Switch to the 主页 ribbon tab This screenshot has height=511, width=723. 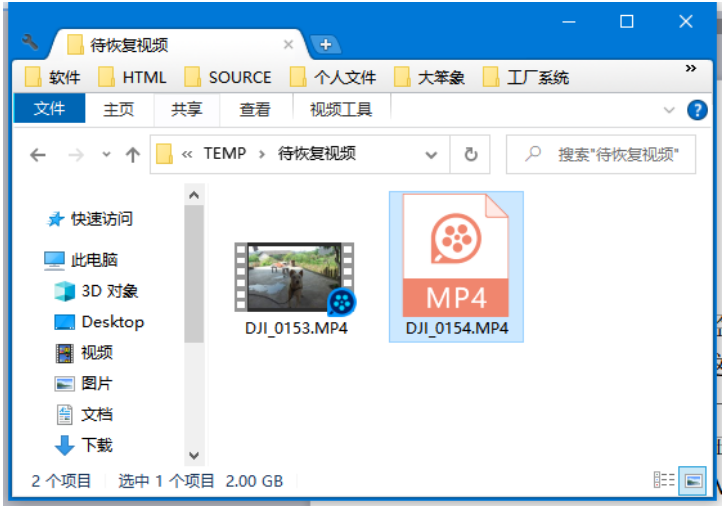pos(119,109)
